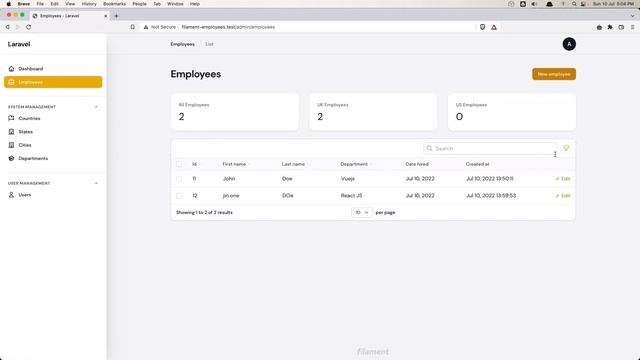Click the Brave Shields icon

(482, 27)
